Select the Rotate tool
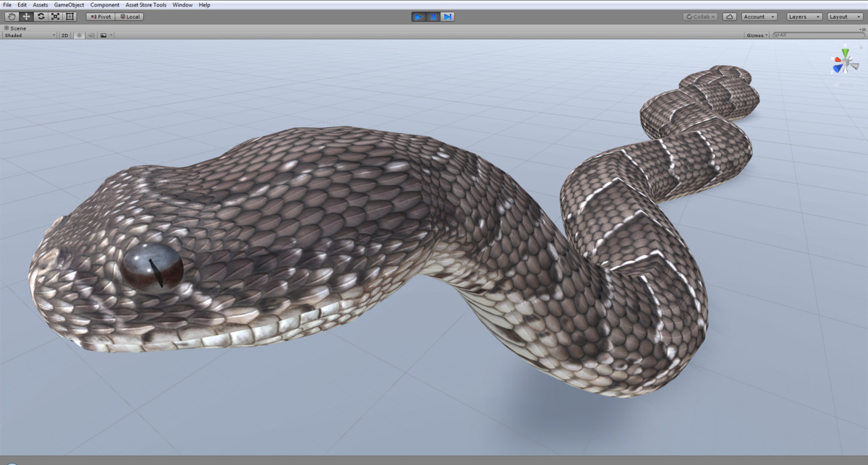Screen dimensions: 868x465 (41, 16)
